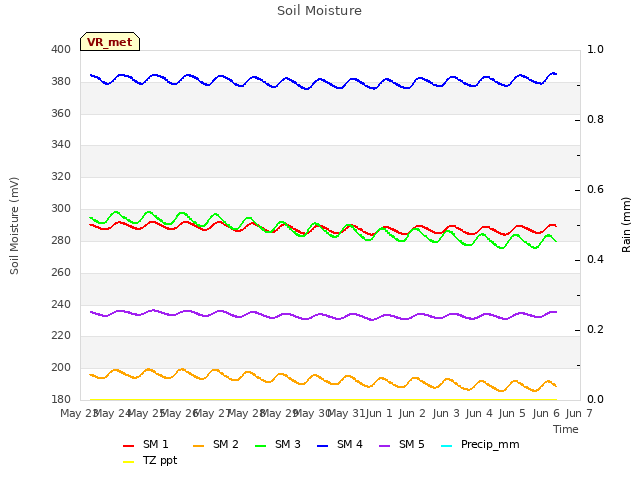Click the SM 5 purple legend swatch
The height and width of the screenshot is (480, 640).
click(384, 446)
